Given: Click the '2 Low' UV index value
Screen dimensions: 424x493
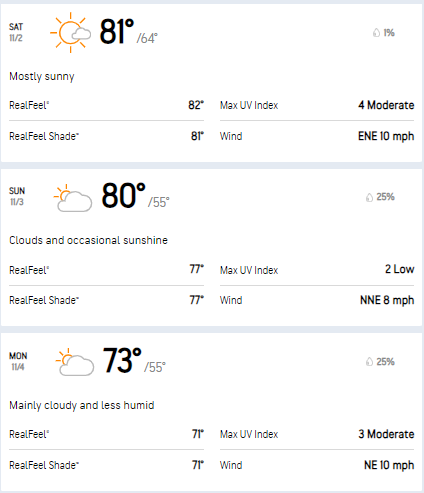Looking at the screenshot, I should 400,269.
